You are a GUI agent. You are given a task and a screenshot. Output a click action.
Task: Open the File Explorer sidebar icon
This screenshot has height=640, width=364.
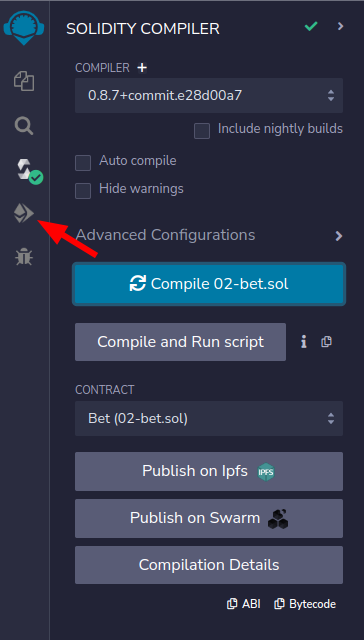click(x=24, y=81)
